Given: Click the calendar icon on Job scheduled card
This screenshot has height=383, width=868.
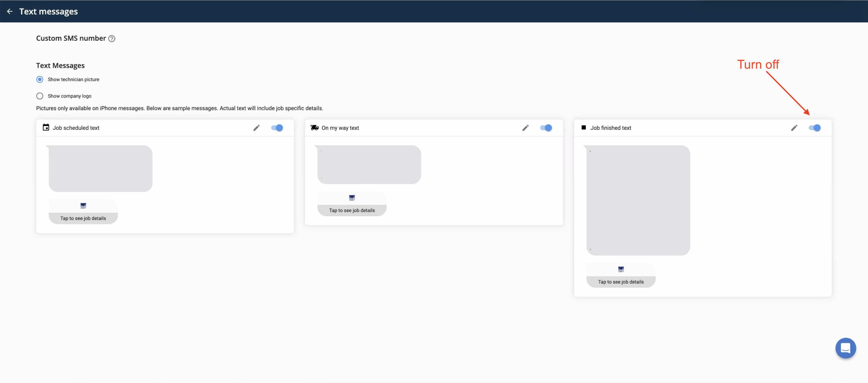Looking at the screenshot, I should click(x=46, y=128).
